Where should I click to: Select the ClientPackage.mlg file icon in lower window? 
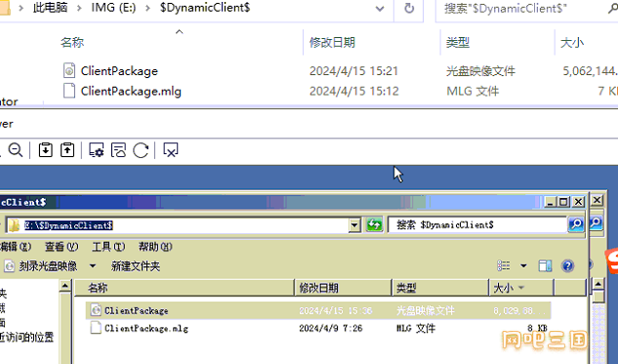[x=96, y=328]
